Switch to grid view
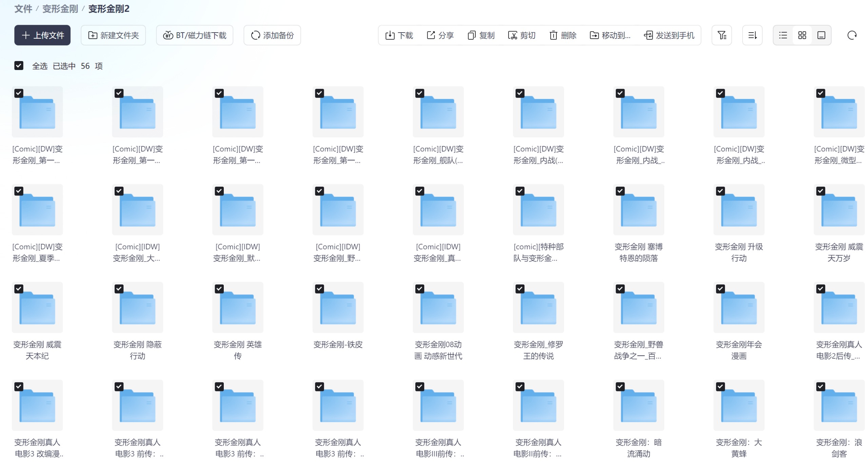This screenshot has width=868, height=466. pos(802,35)
